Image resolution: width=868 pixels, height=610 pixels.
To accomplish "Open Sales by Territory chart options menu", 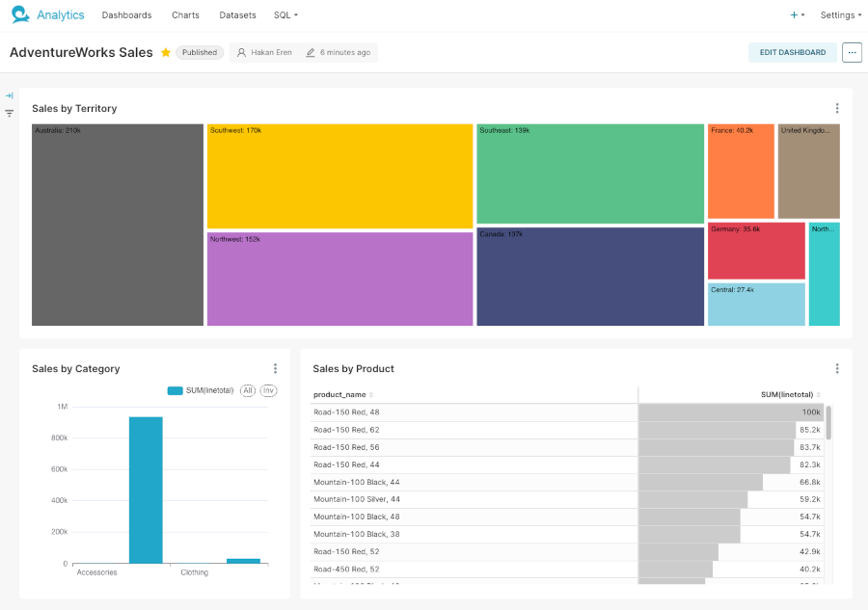I will pyautogui.click(x=837, y=109).
